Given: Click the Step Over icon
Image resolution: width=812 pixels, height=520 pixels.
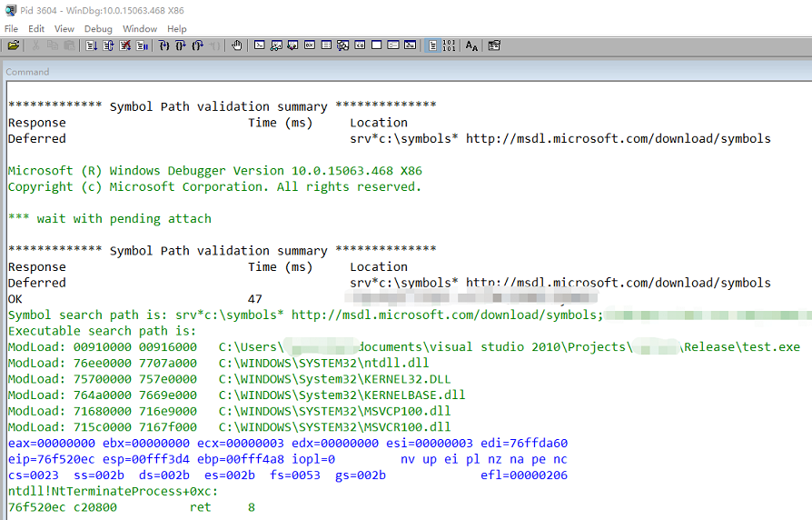Looking at the screenshot, I should 180,45.
